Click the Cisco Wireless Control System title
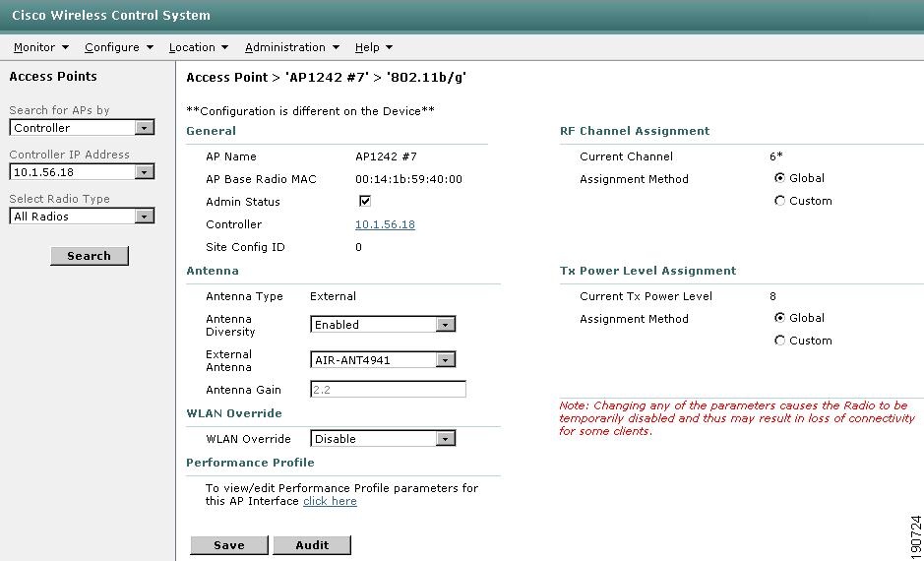Screen dimensions: 924x561 [x=111, y=16]
